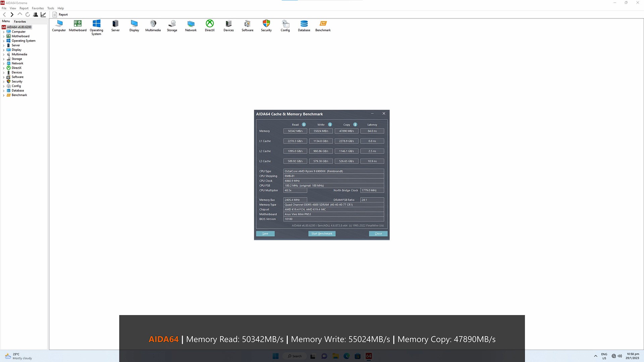
Task: Open the Server category icon
Action: pyautogui.click(x=115, y=26)
